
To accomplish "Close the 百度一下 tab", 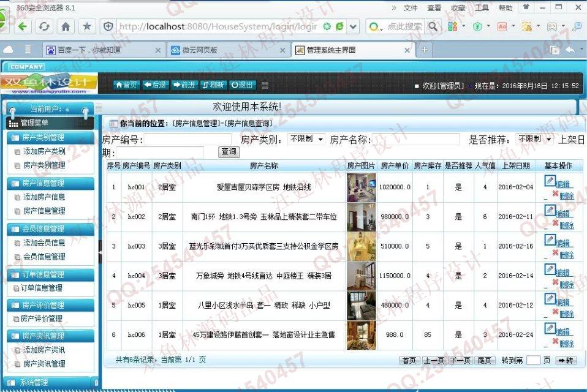I will coord(158,50).
